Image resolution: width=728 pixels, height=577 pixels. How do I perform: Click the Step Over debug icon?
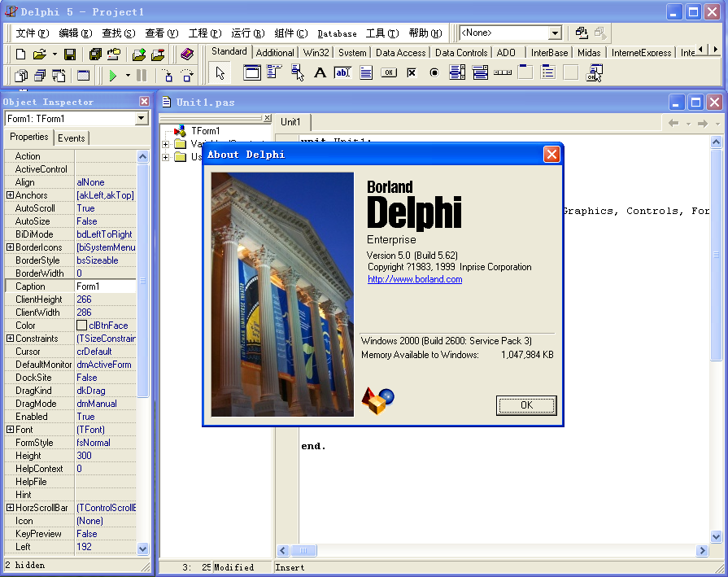point(186,75)
